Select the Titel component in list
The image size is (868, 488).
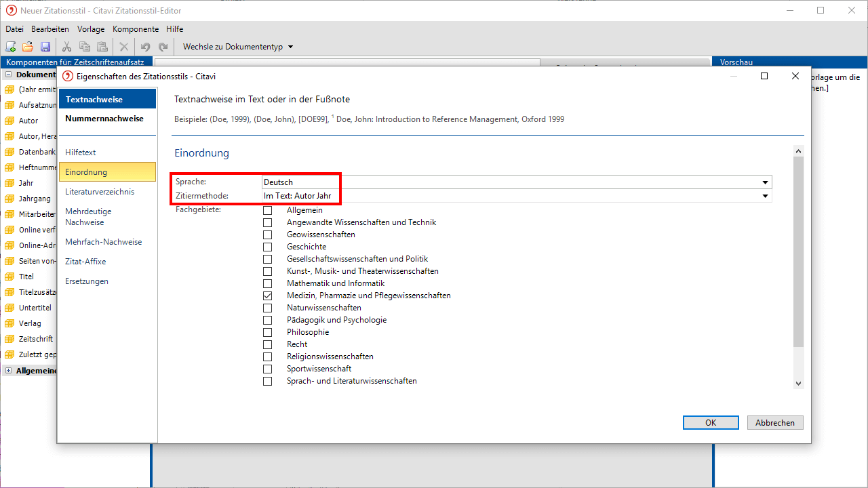click(x=26, y=277)
